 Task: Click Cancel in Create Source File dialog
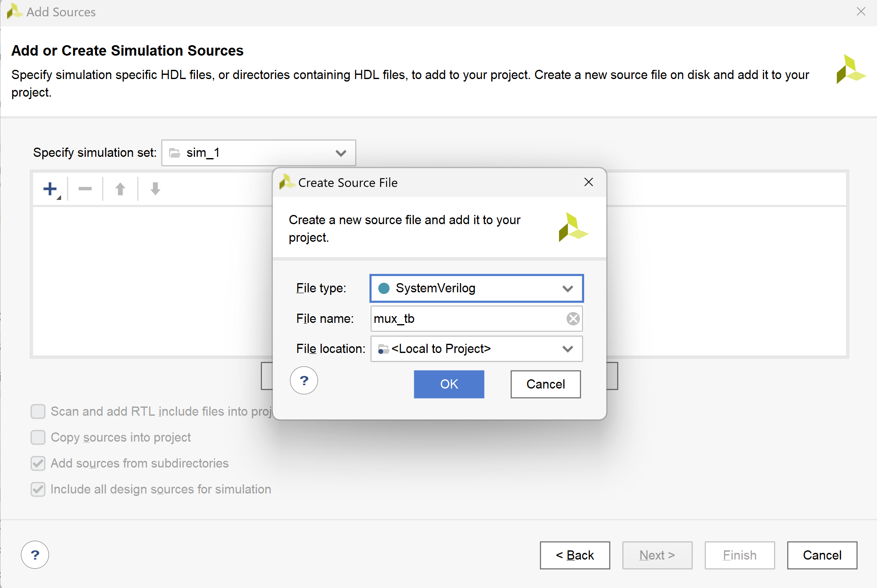tap(546, 384)
